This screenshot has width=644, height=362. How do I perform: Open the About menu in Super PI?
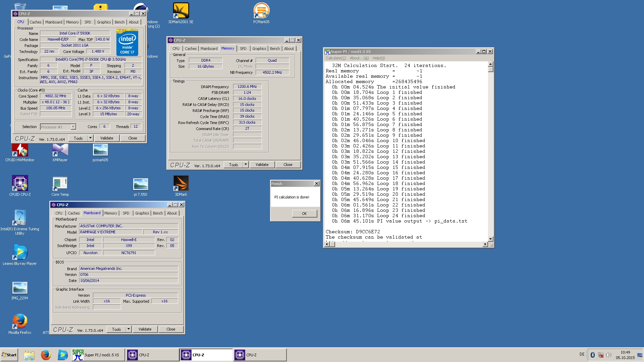click(x=359, y=58)
